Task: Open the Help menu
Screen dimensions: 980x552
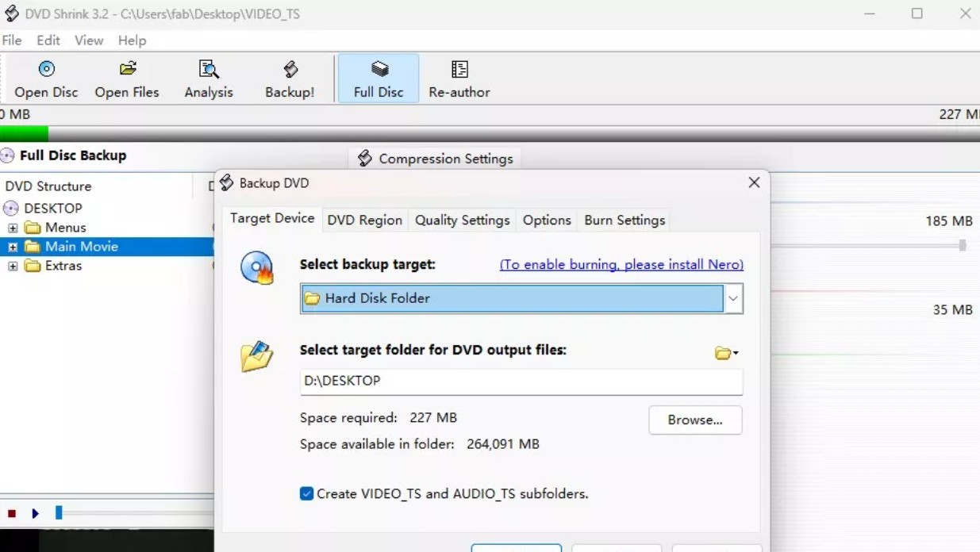Action: pos(133,40)
